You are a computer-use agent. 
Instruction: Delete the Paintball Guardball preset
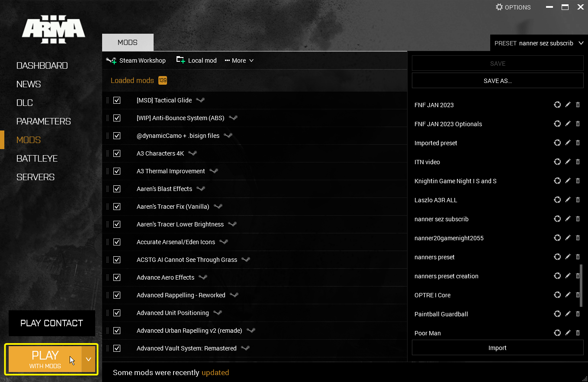pos(578,314)
